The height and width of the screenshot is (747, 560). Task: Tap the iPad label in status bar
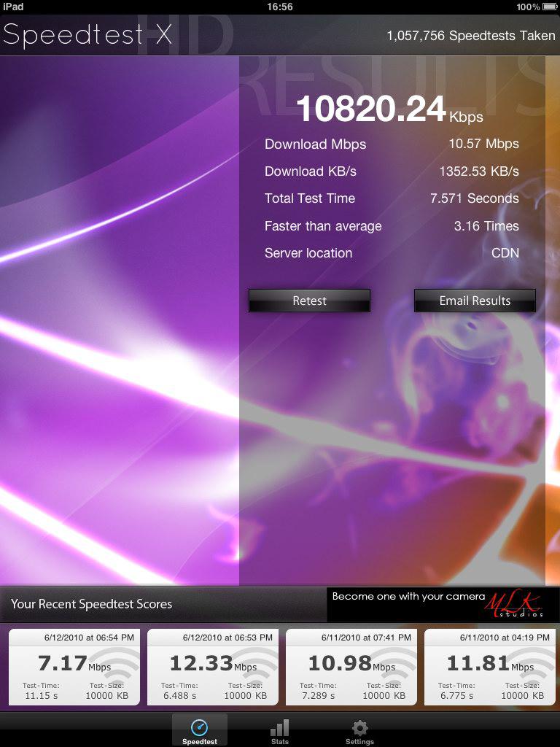[x=13, y=7]
